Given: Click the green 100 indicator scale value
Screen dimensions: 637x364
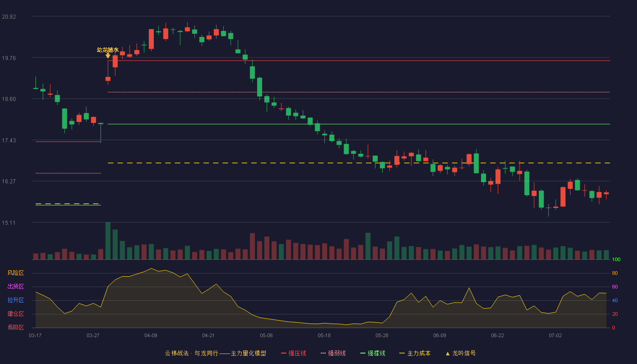Looking at the screenshot, I should tap(616, 259).
